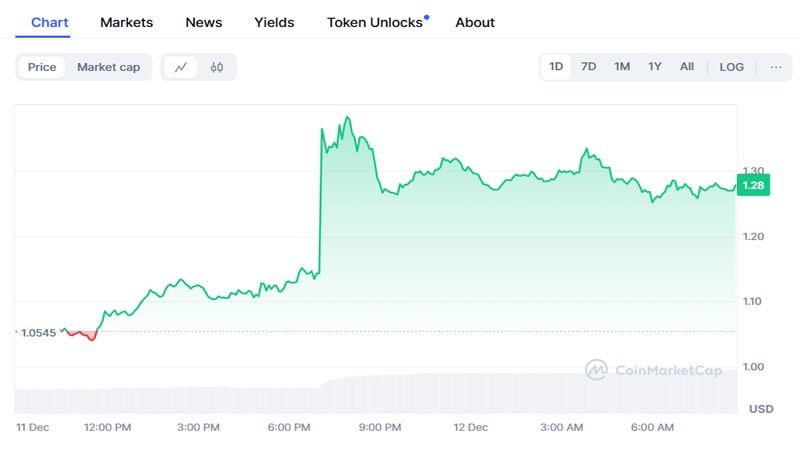
Task: Open the Yields tab
Action: (x=275, y=22)
